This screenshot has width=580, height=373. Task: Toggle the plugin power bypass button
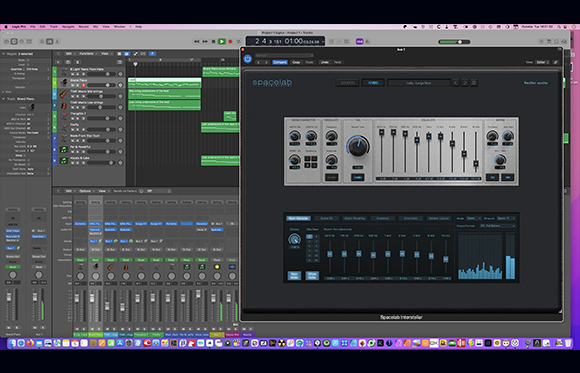click(x=247, y=59)
